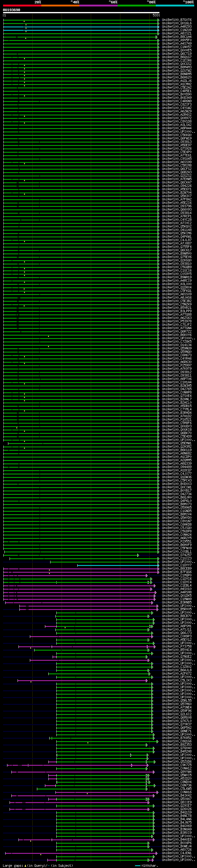Select hit label UniRef100_B7FQG6

pos(177,572)
